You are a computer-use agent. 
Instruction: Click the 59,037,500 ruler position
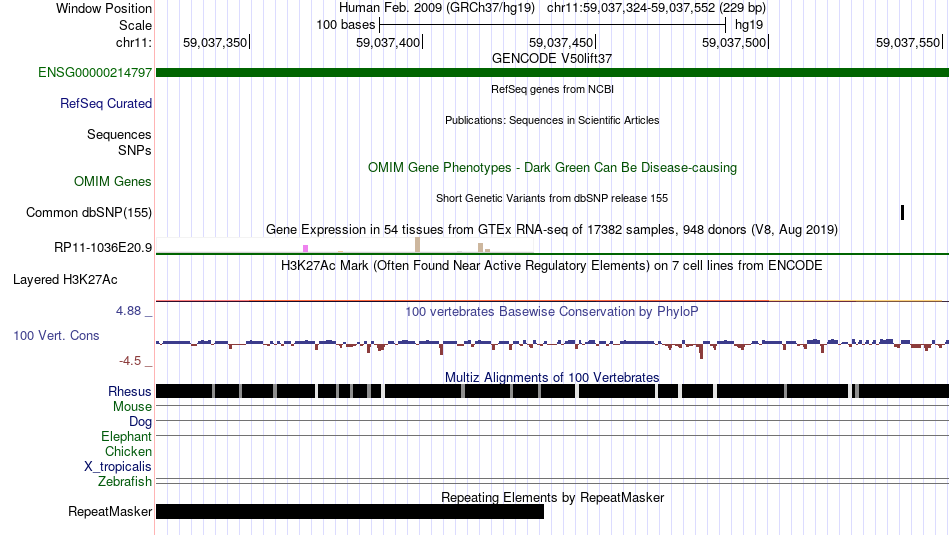734,43
